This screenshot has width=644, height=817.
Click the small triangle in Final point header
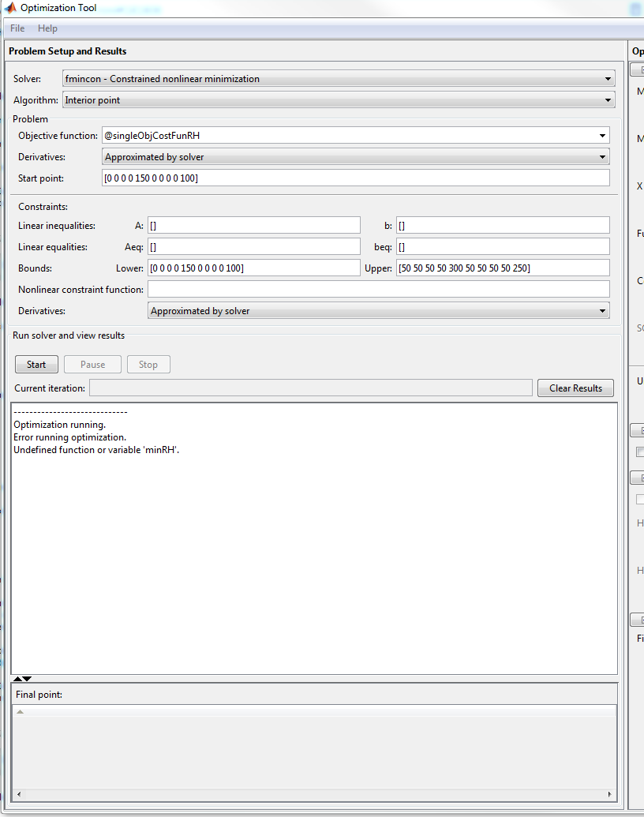21,712
